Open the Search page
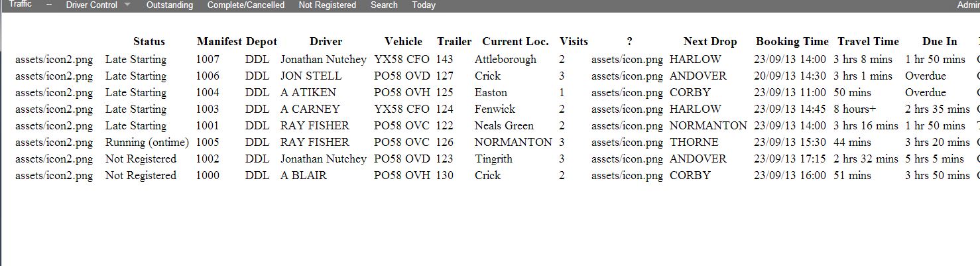This screenshot has height=266, width=980. [x=384, y=5]
